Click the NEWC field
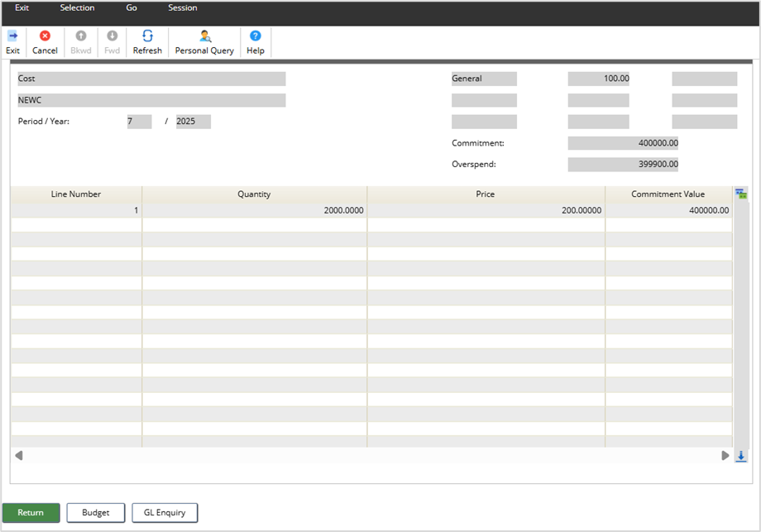761x532 pixels. pos(151,100)
